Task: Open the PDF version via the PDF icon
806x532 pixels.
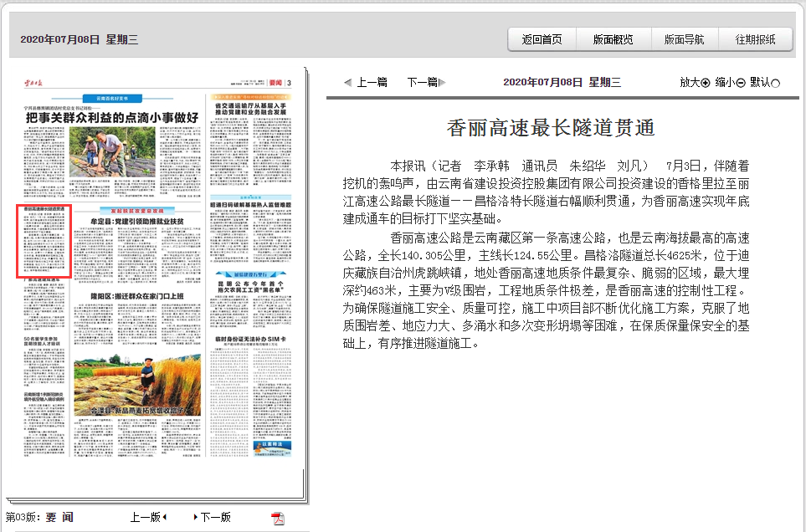Action: click(x=277, y=518)
